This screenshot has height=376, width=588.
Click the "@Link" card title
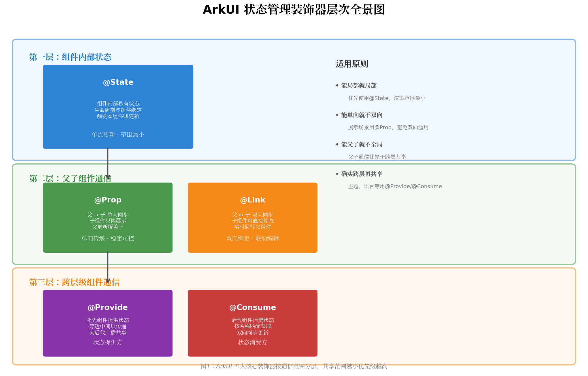[x=253, y=200]
